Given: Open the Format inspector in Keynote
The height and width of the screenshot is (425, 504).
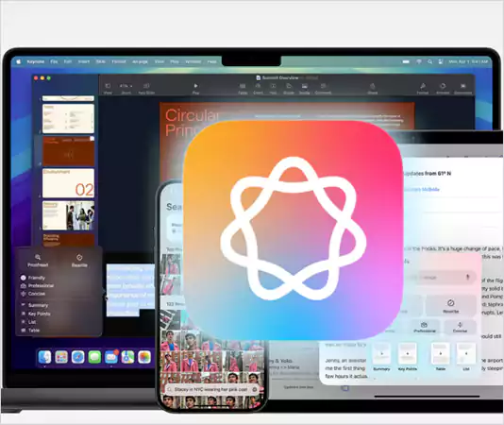Looking at the screenshot, I should tap(423, 89).
